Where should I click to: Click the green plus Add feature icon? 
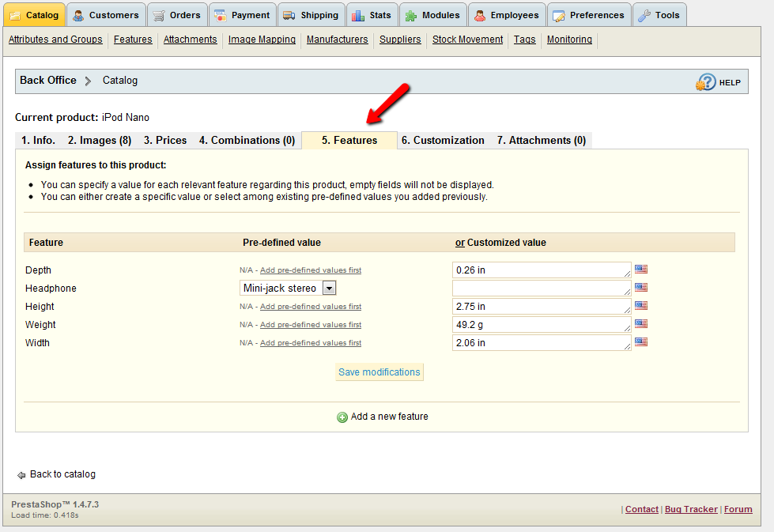(x=342, y=417)
